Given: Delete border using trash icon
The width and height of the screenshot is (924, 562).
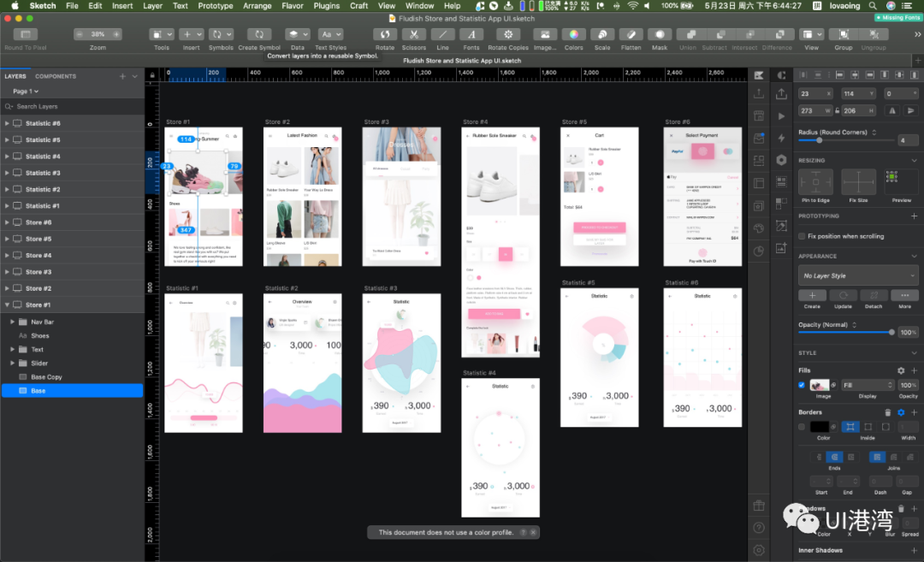Looking at the screenshot, I should coord(887,412).
